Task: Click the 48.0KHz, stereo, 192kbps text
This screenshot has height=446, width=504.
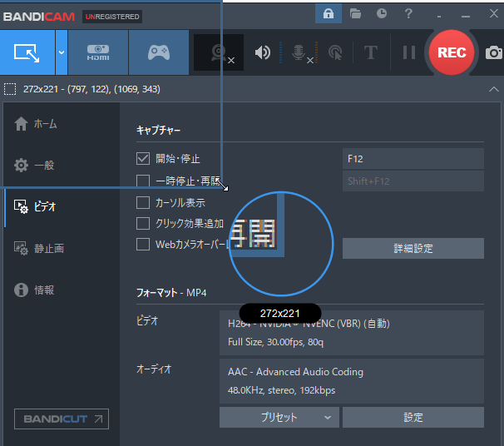Action: pos(281,390)
